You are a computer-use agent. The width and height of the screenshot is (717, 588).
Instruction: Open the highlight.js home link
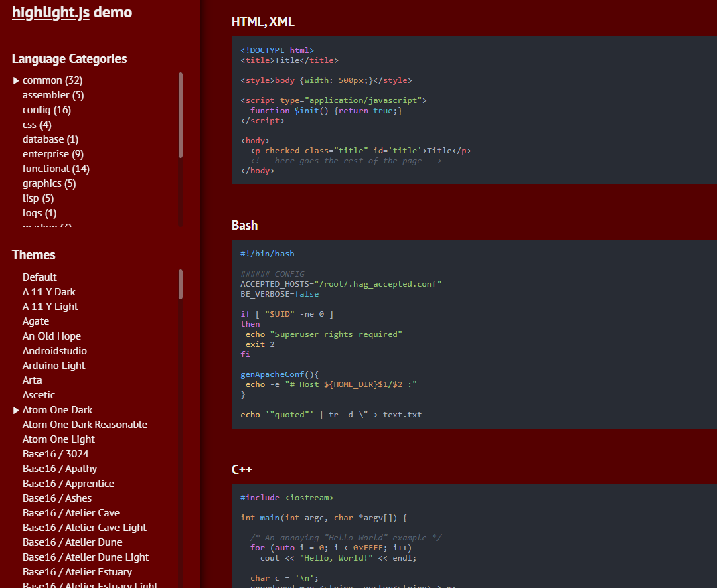51,13
